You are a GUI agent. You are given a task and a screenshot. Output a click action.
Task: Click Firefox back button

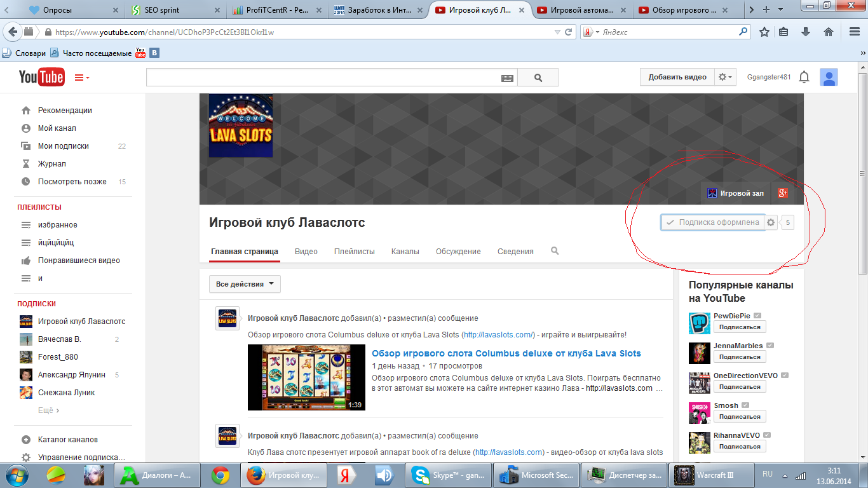pos(13,32)
